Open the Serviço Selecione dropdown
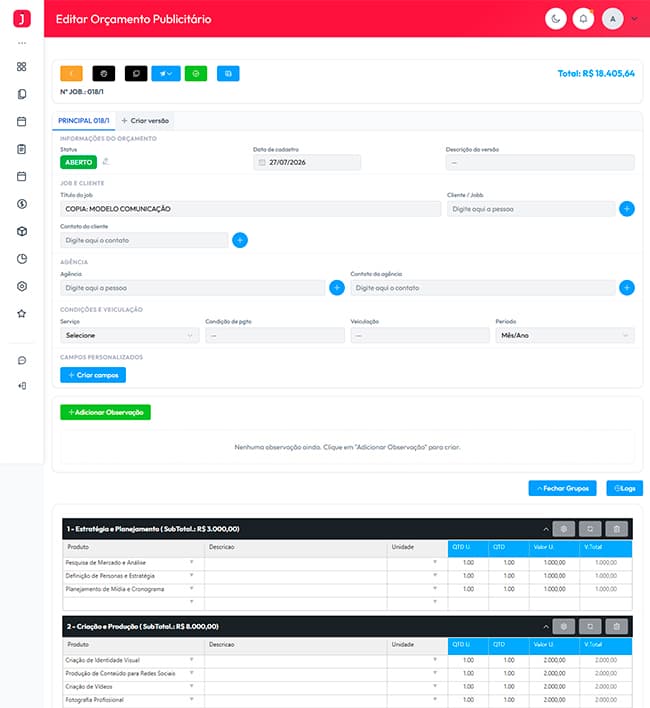 tap(130, 335)
